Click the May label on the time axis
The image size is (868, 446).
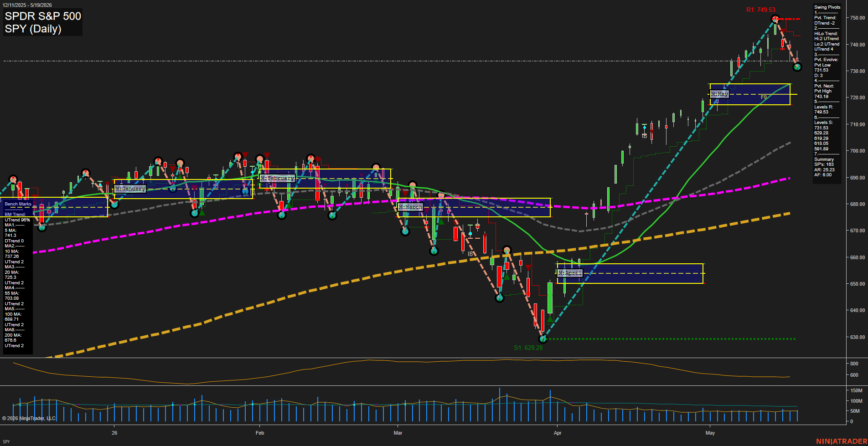710,433
